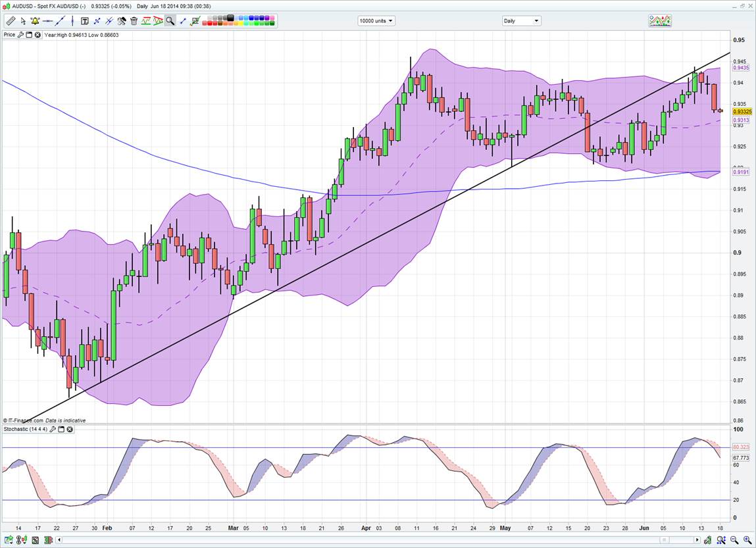
Task: Choose the vertical line drawing tool
Action: 72,21
